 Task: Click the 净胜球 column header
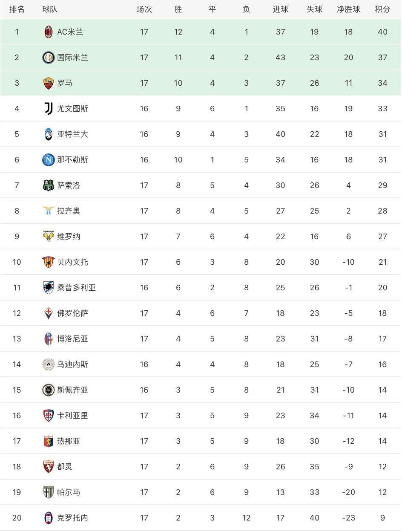tap(348, 9)
